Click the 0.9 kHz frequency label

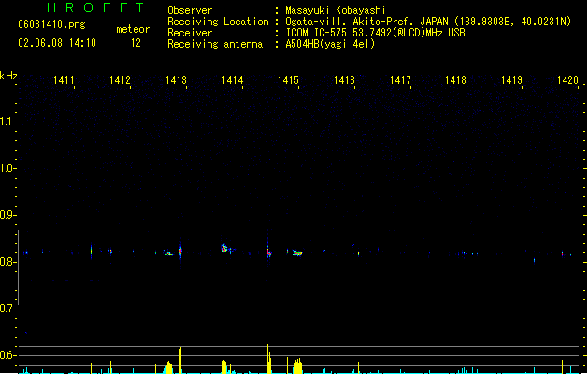pyautogui.click(x=7, y=215)
